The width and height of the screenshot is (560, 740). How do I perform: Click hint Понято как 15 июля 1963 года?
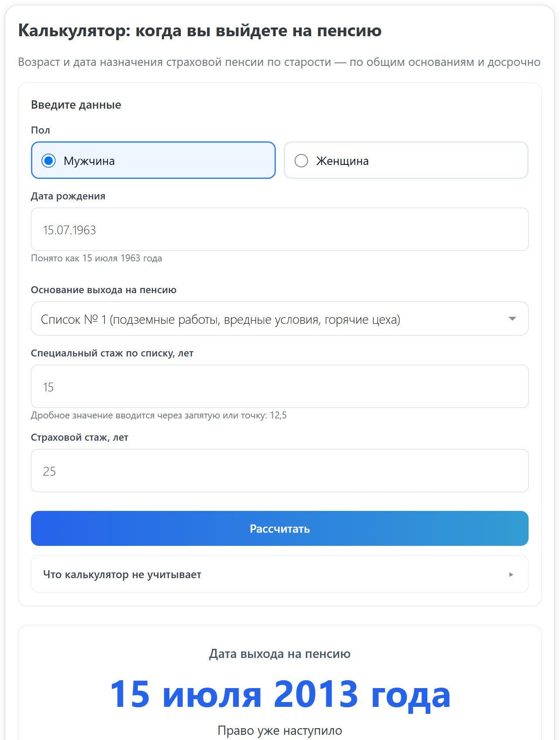coord(96,258)
